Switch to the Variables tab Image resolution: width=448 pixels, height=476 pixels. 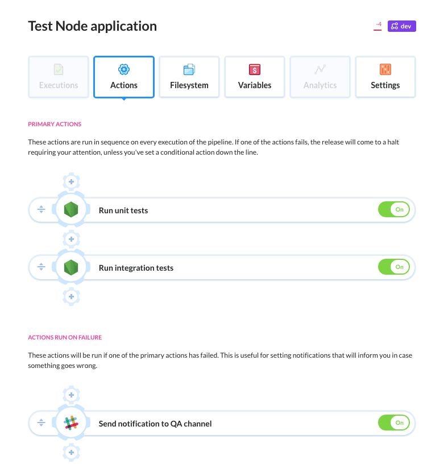pos(255,77)
